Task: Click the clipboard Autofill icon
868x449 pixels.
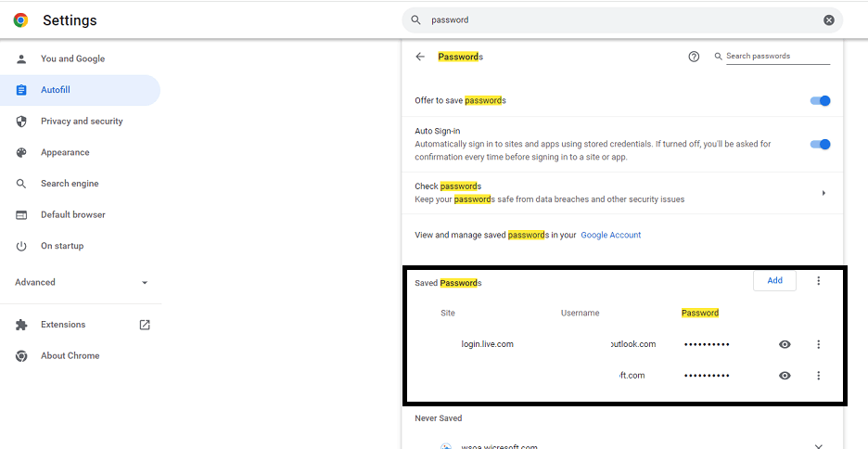Action: [x=21, y=90]
